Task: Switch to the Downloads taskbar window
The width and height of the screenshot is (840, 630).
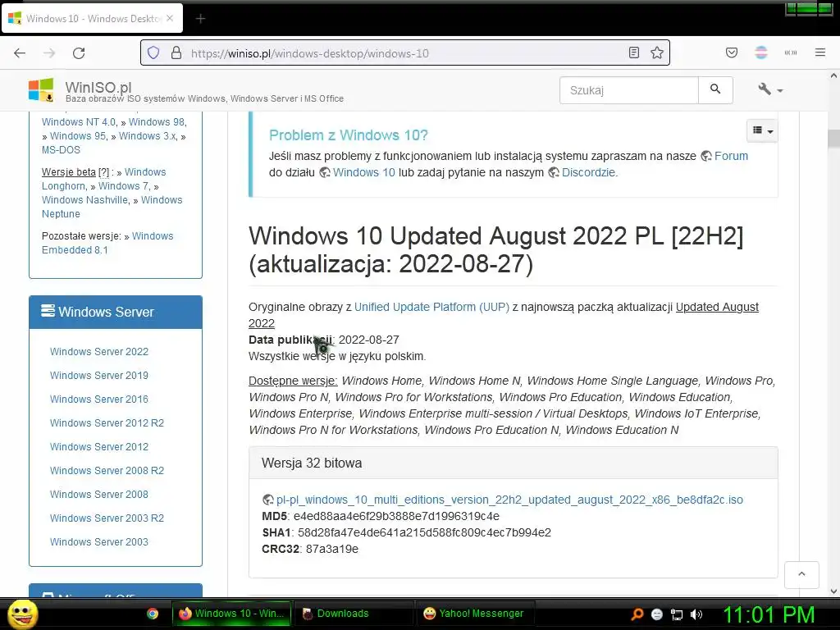Action: pos(354,614)
